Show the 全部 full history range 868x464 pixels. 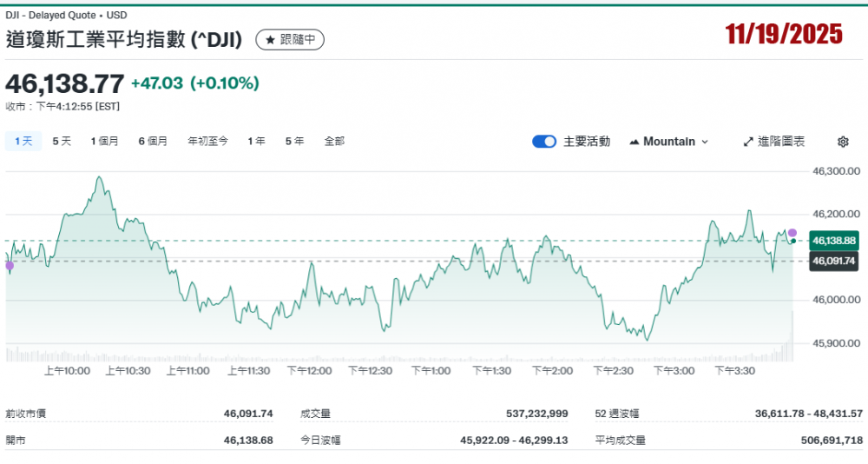334,141
